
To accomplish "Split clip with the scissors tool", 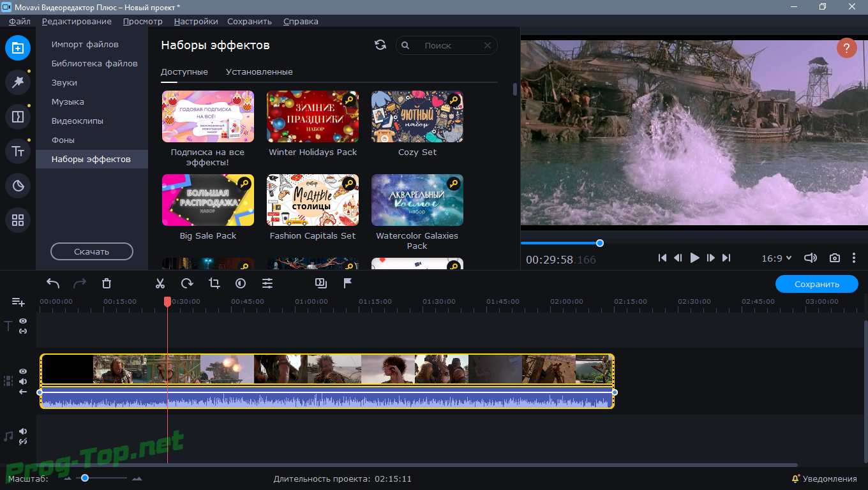I will 160,283.
